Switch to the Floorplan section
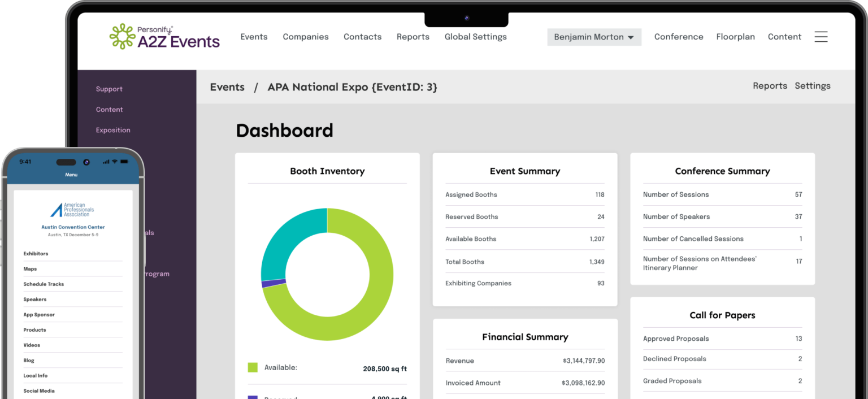 click(x=735, y=36)
